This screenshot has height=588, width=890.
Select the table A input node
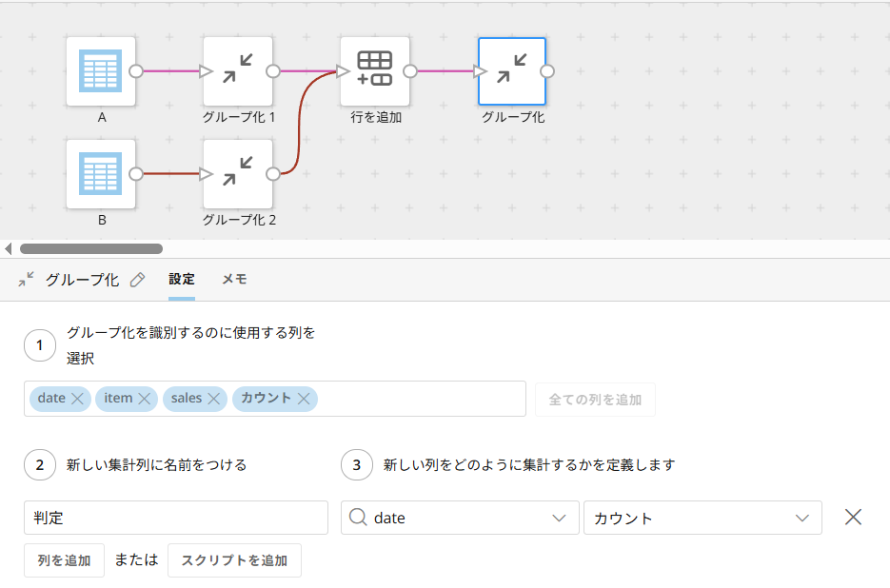[x=101, y=71]
